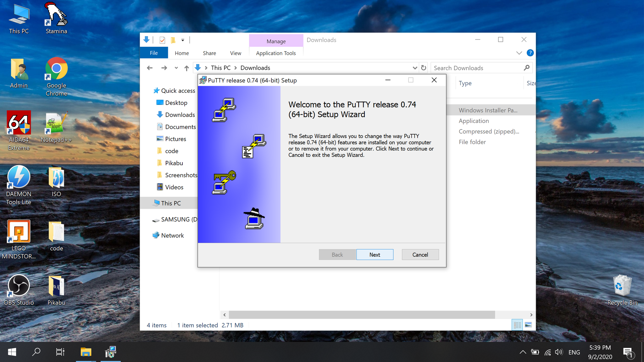Launch OBS Studio shortcut
Screen dimensions: 644x362
[19, 290]
